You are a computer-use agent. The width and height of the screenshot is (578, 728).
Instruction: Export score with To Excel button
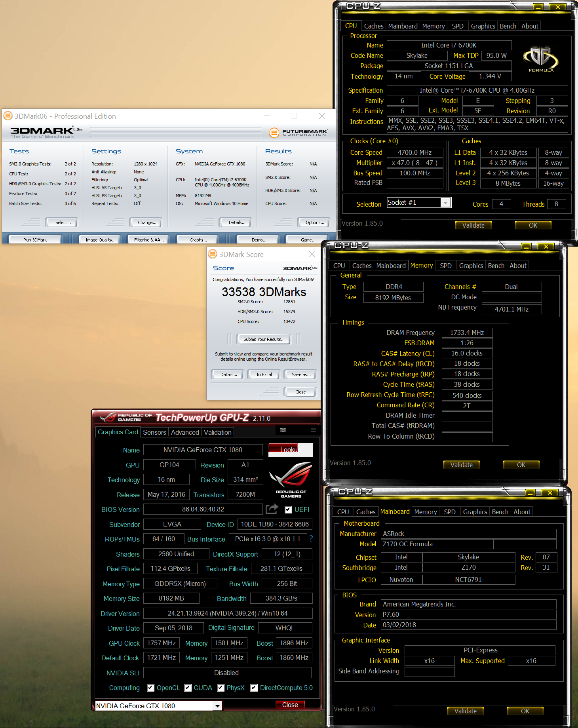point(264,374)
